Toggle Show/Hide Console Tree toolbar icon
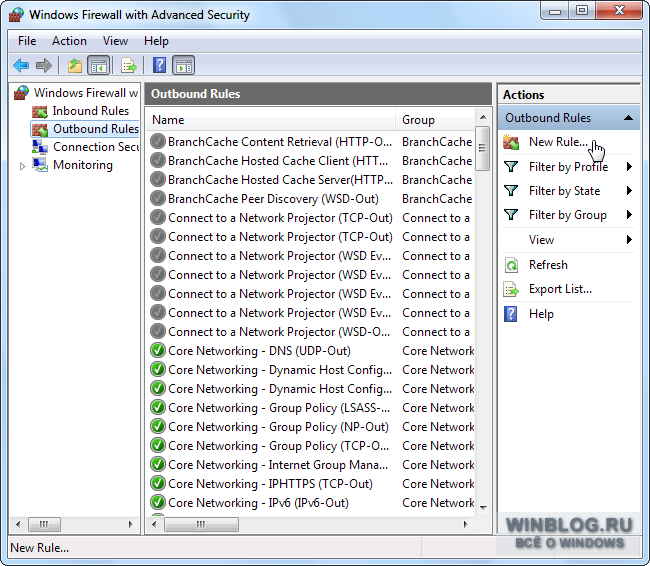This screenshot has width=650, height=566. point(99,66)
